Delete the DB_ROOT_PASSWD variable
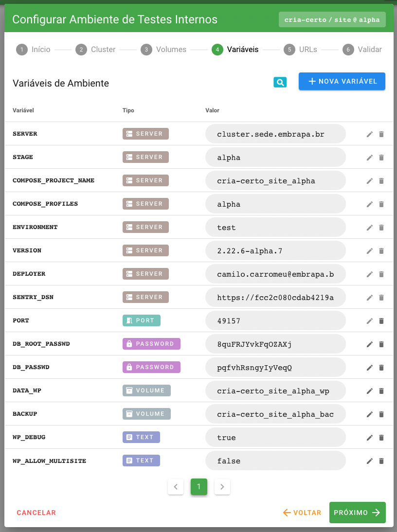 [x=381, y=344]
